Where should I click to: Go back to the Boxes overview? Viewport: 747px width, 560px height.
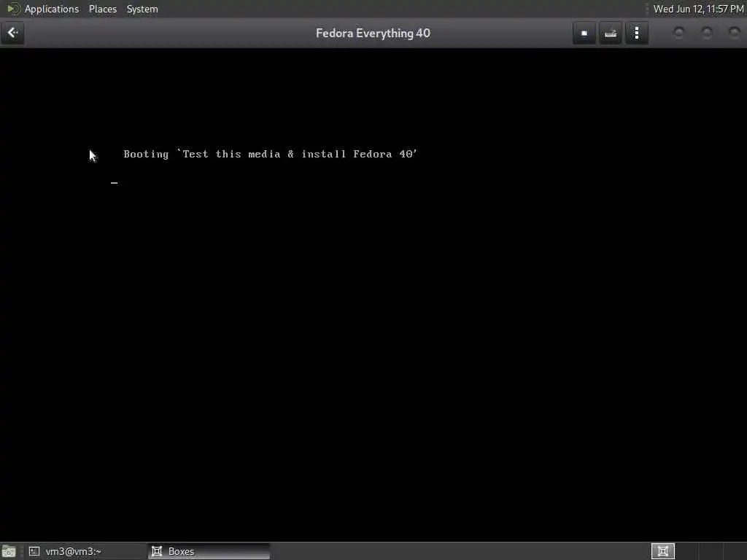[12, 33]
